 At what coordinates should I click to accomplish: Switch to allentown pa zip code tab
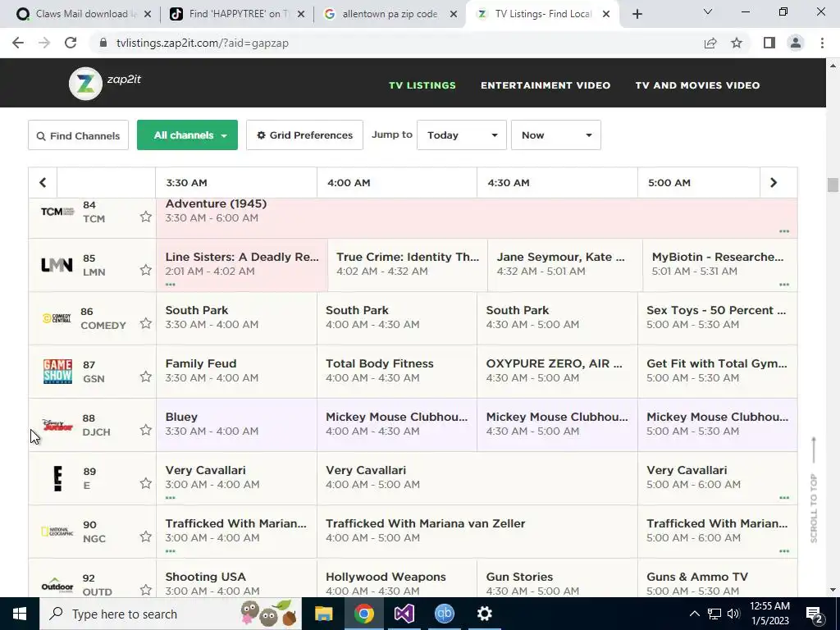pyautogui.click(x=390, y=14)
